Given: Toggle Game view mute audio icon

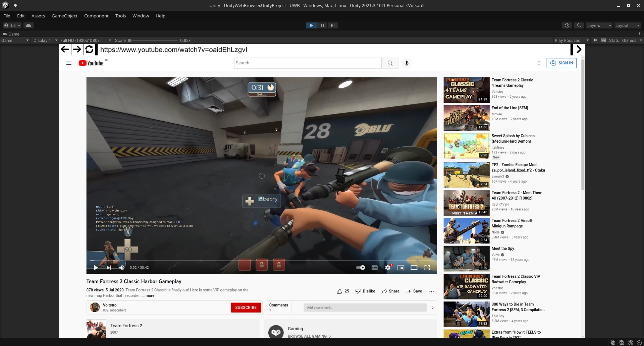Looking at the screenshot, I should 595,40.
